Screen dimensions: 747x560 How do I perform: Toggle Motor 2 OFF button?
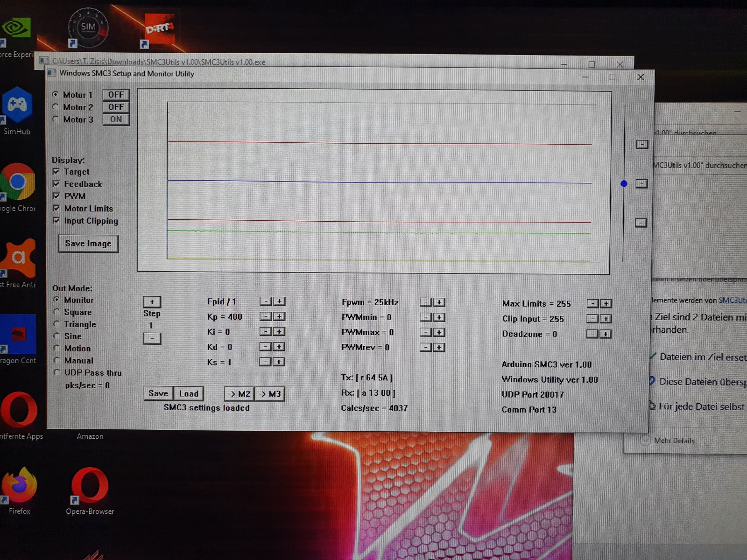coord(116,107)
